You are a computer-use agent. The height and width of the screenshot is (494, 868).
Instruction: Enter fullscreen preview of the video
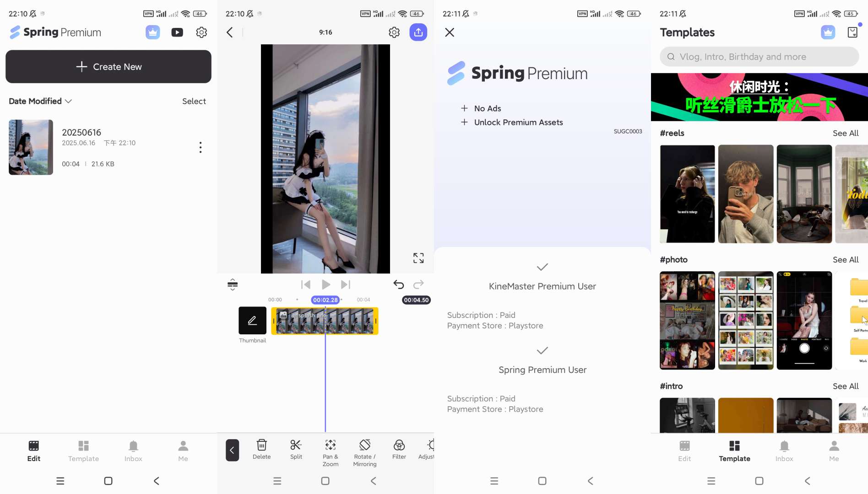click(418, 258)
